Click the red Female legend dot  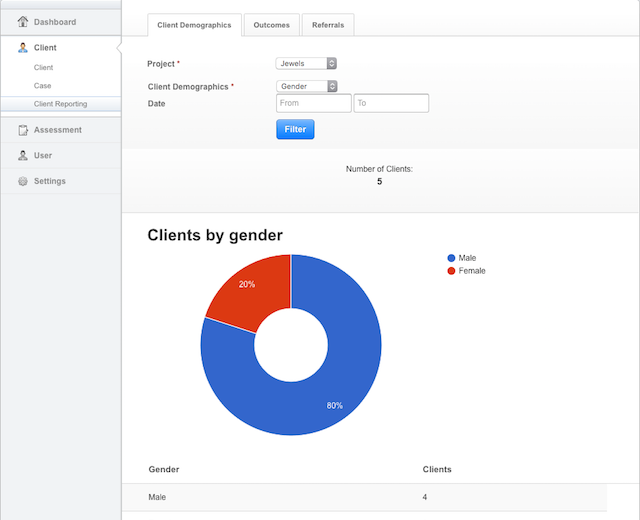[451, 271]
